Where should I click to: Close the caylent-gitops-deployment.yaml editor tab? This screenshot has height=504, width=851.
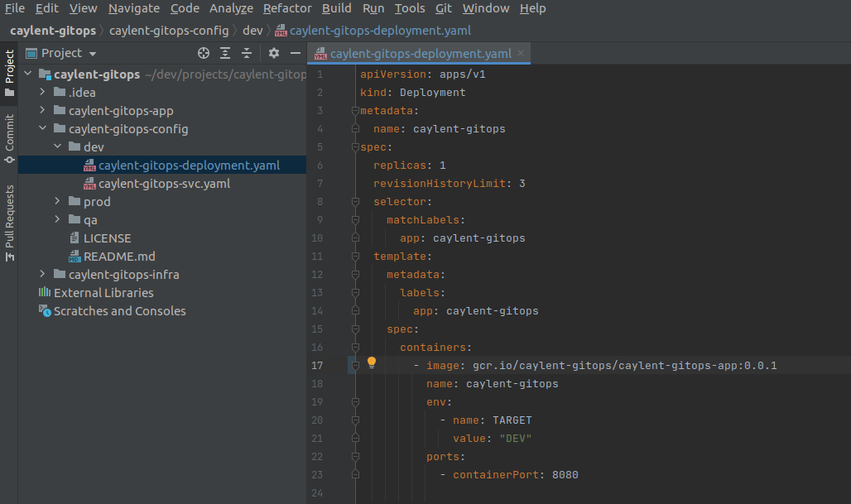[x=521, y=53]
